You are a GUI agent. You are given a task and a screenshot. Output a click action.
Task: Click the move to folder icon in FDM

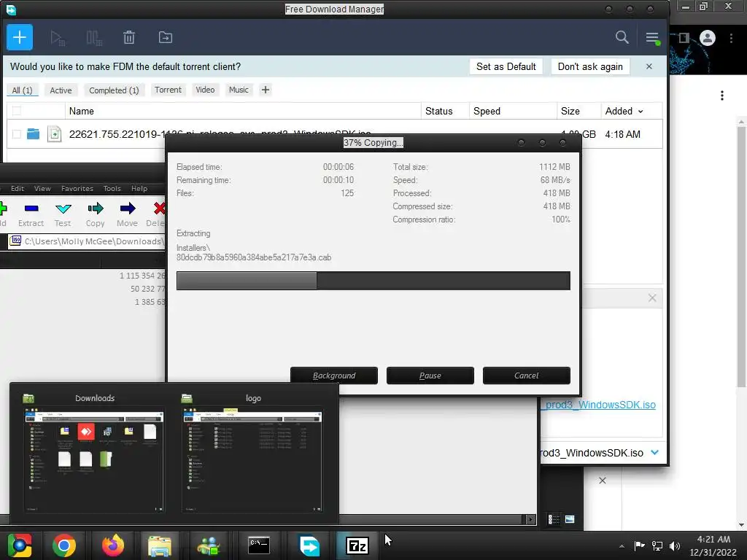[x=166, y=37]
